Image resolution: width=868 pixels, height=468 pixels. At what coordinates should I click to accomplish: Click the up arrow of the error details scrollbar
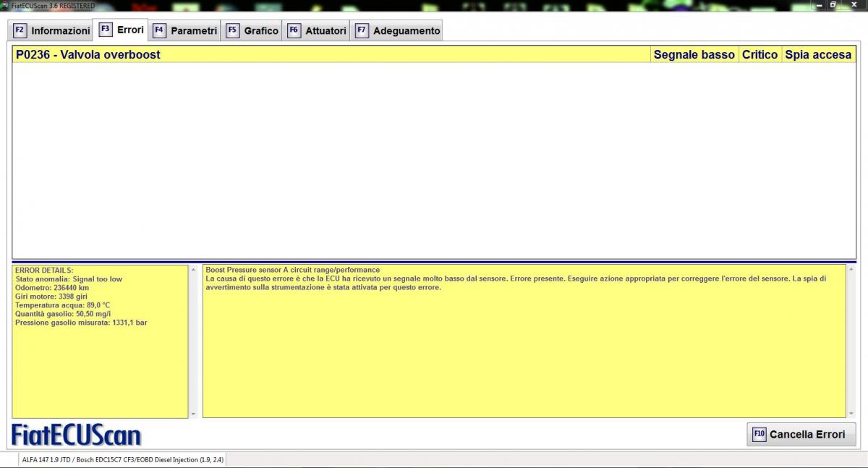click(x=192, y=269)
